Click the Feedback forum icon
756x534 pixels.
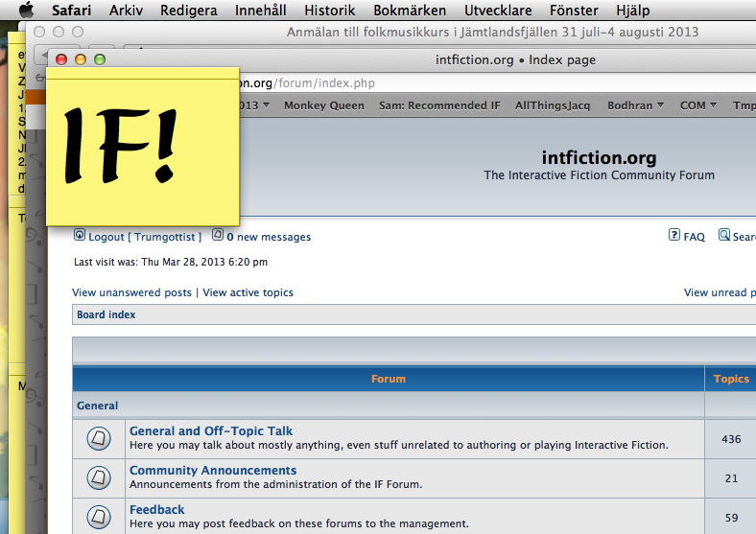(x=99, y=517)
